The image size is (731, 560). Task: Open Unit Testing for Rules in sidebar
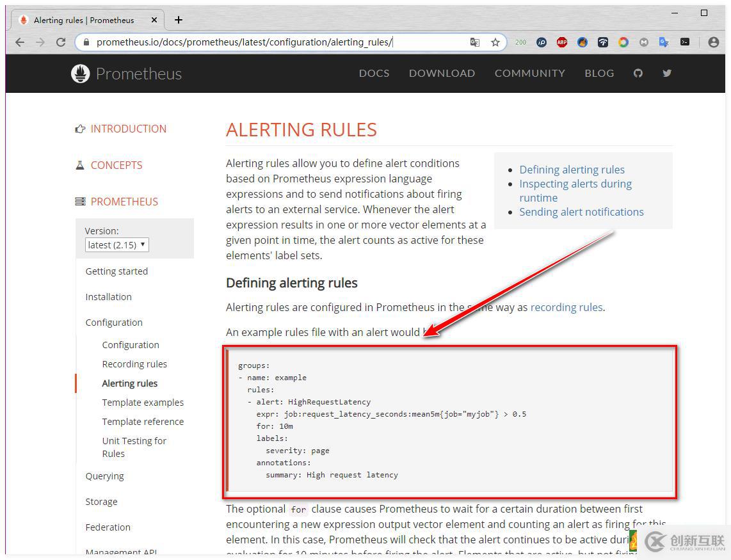pos(134,447)
